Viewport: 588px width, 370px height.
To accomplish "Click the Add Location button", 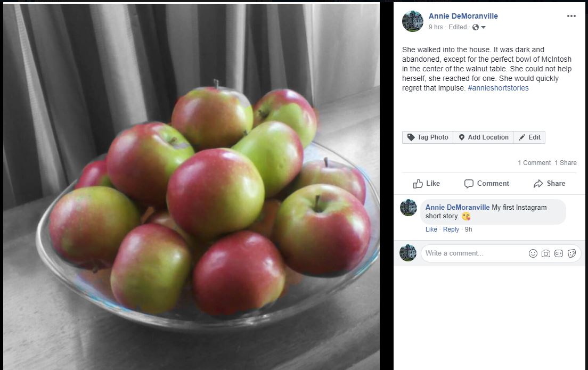I will pos(483,137).
